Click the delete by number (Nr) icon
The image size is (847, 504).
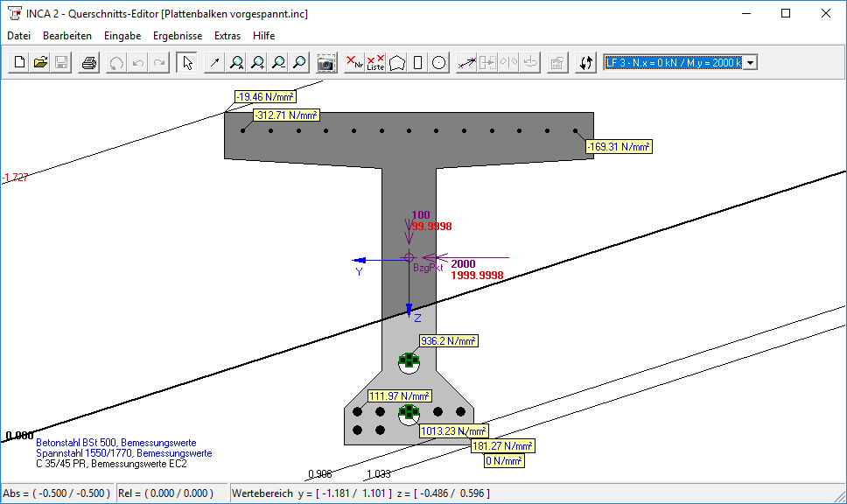coord(354,62)
